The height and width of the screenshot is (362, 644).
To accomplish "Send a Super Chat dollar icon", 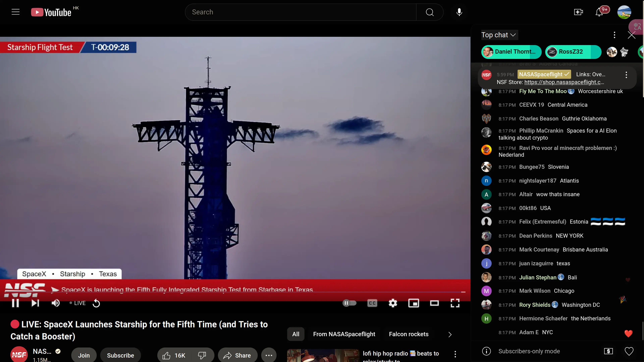I will point(608,351).
